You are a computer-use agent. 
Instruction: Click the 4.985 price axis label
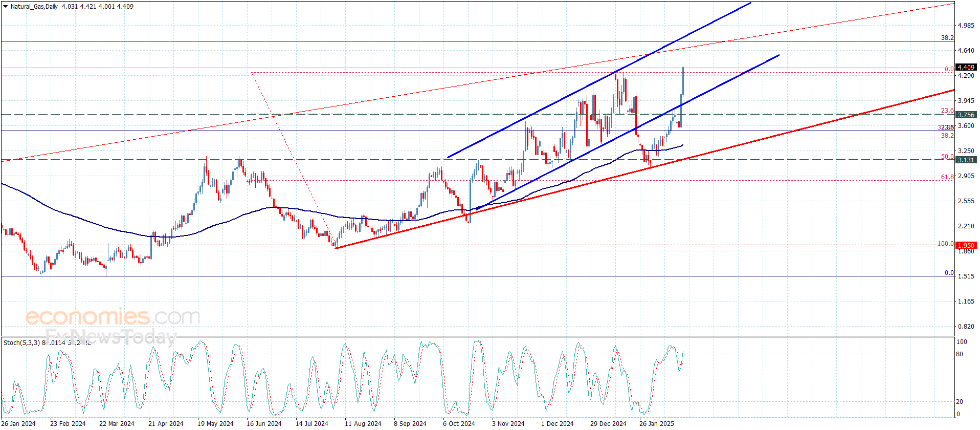pyautogui.click(x=966, y=26)
